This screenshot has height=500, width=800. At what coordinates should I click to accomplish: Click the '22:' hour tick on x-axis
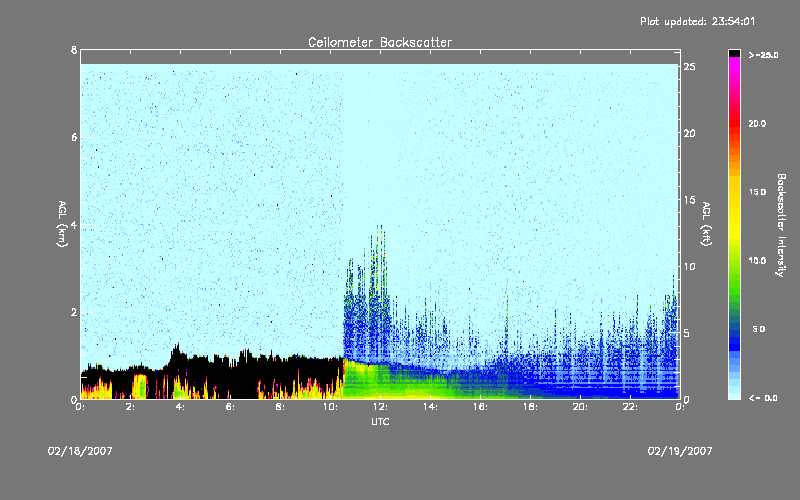click(x=630, y=407)
